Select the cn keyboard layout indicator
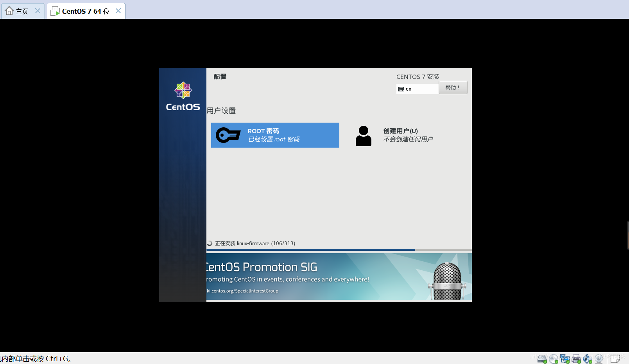The image size is (629, 364). click(x=417, y=89)
